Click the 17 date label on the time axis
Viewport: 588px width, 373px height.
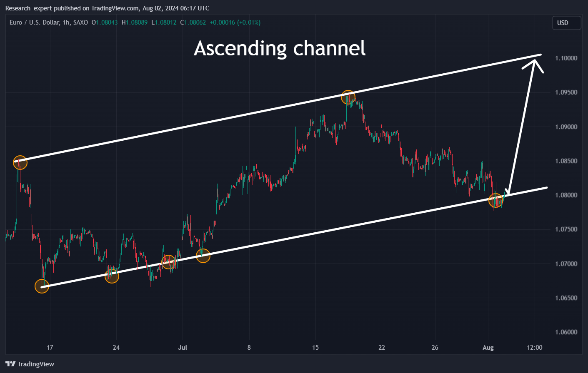[x=50, y=348]
